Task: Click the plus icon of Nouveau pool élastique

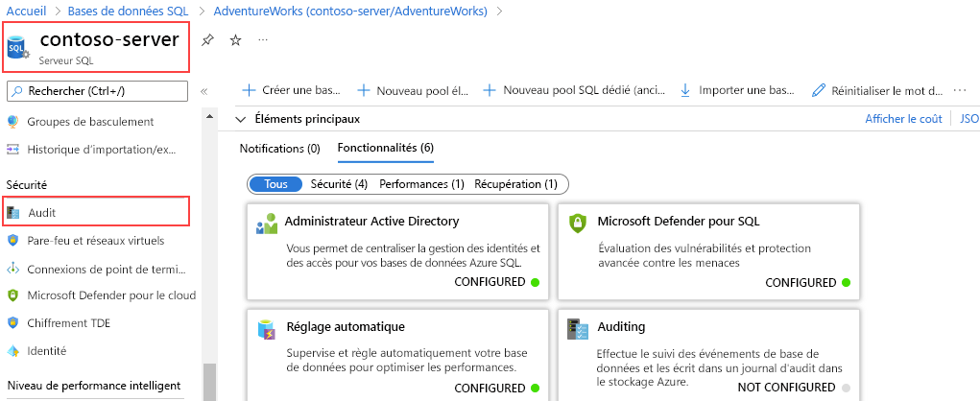Action: [x=363, y=90]
